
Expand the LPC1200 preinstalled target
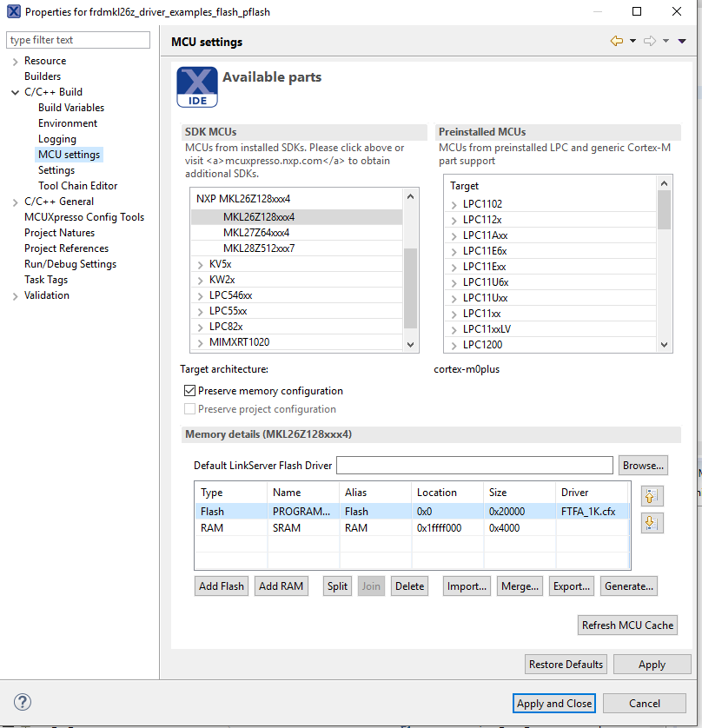[x=454, y=345]
